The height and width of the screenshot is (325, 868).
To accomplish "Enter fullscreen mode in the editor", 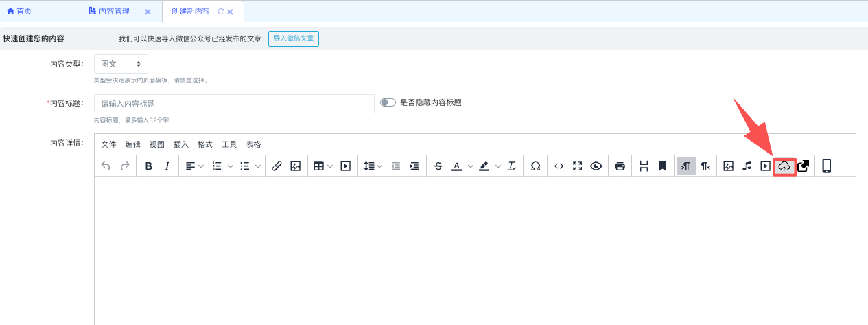I will [577, 166].
